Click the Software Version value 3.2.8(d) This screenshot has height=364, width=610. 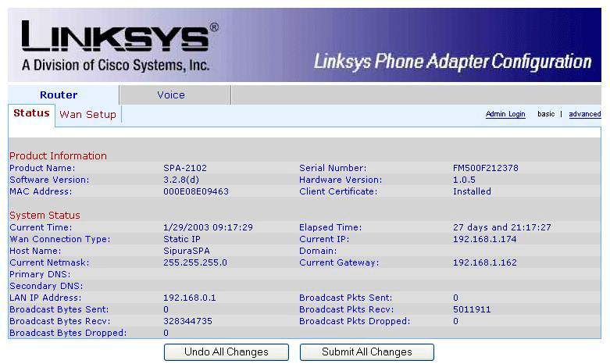pos(181,180)
